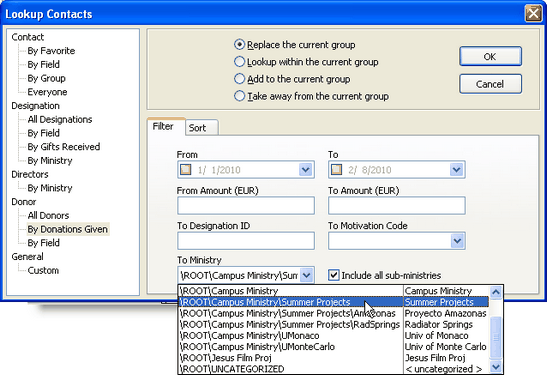
Task: Select the Custom lookup
Action: pyautogui.click(x=43, y=270)
